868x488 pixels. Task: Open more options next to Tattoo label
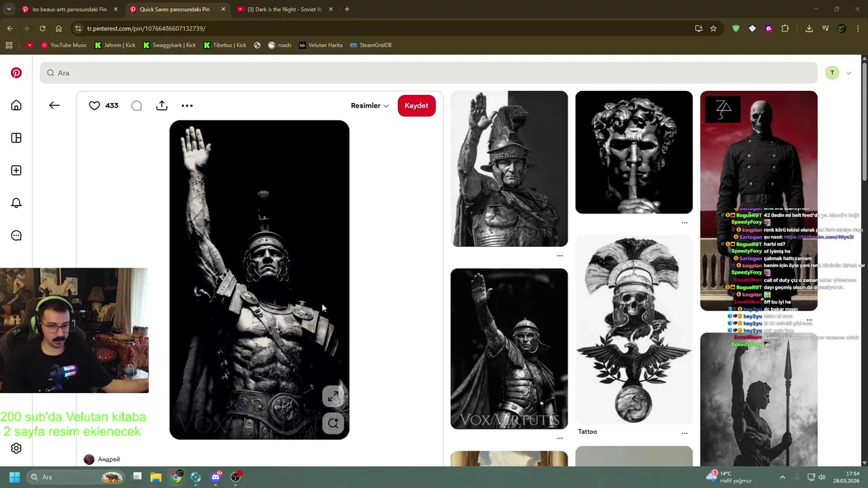[x=684, y=432]
